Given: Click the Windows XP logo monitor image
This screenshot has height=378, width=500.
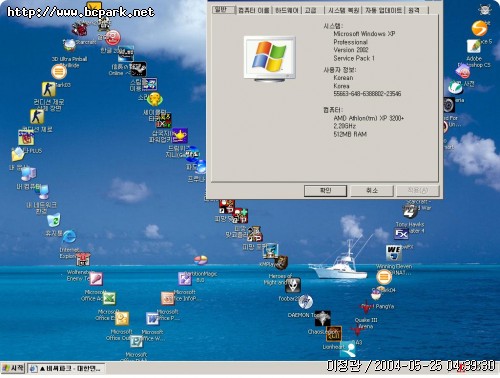Looking at the screenshot, I should [270, 59].
